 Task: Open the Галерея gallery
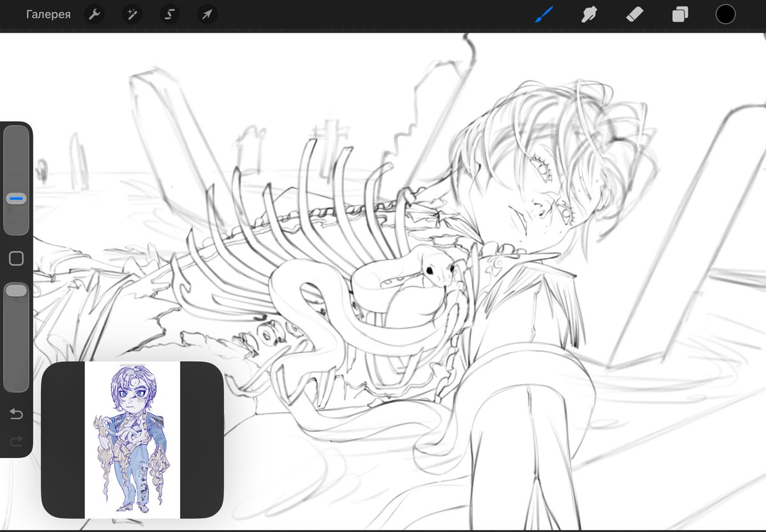(x=49, y=15)
